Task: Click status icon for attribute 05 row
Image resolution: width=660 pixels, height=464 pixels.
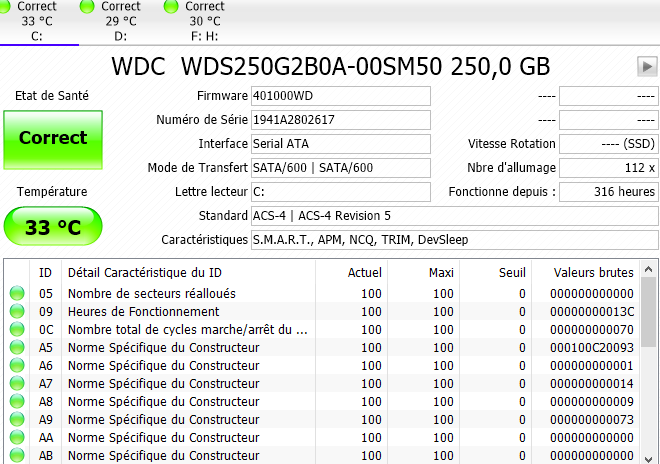Action: click(x=18, y=294)
